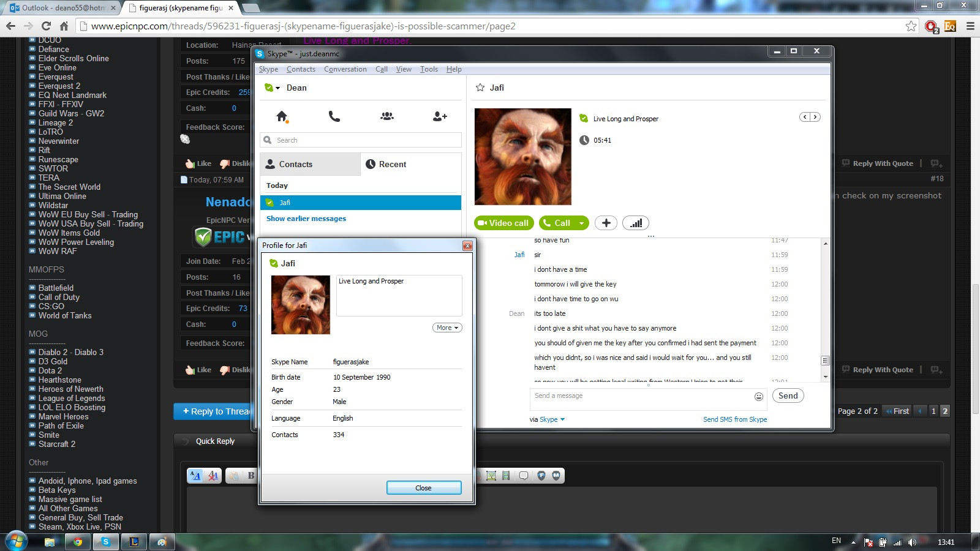980x551 pixels.
Task: Click the plus button beside Call
Action: 606,223
